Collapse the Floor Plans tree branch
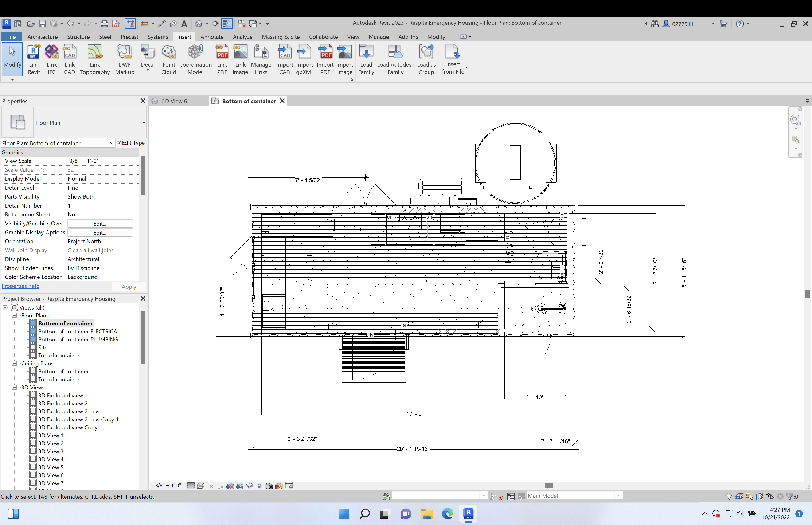This screenshot has height=525, width=812. [15, 315]
